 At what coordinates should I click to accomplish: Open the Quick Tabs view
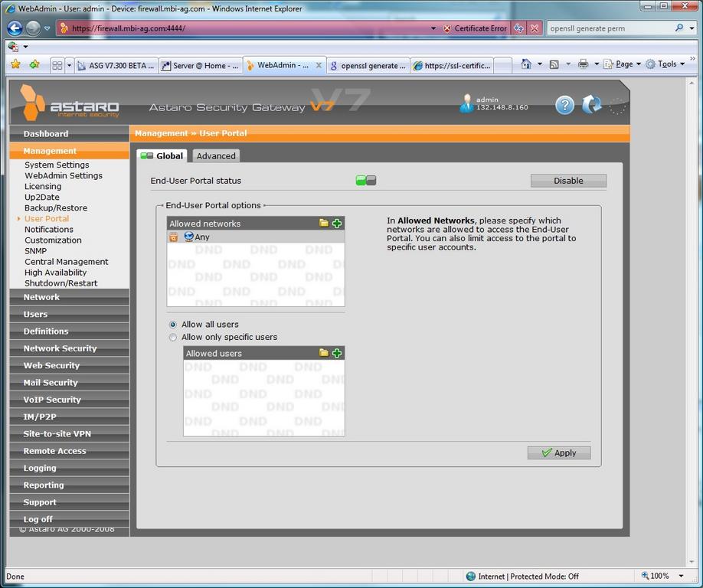[57, 65]
